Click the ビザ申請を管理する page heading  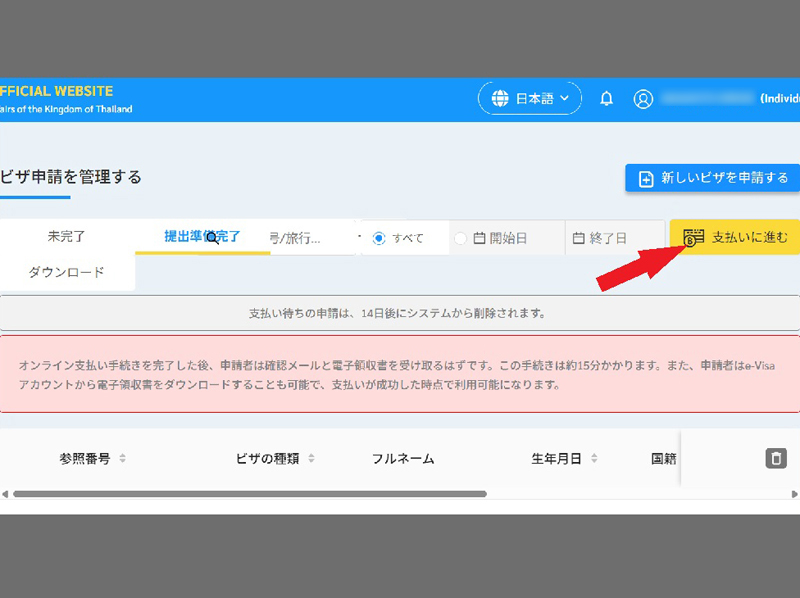coord(71,177)
